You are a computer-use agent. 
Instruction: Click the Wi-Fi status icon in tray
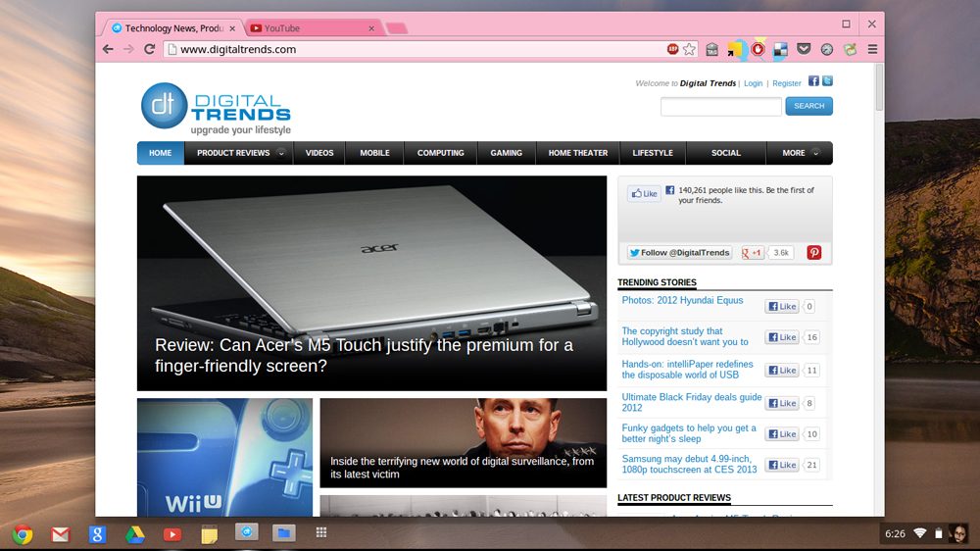tap(920, 533)
